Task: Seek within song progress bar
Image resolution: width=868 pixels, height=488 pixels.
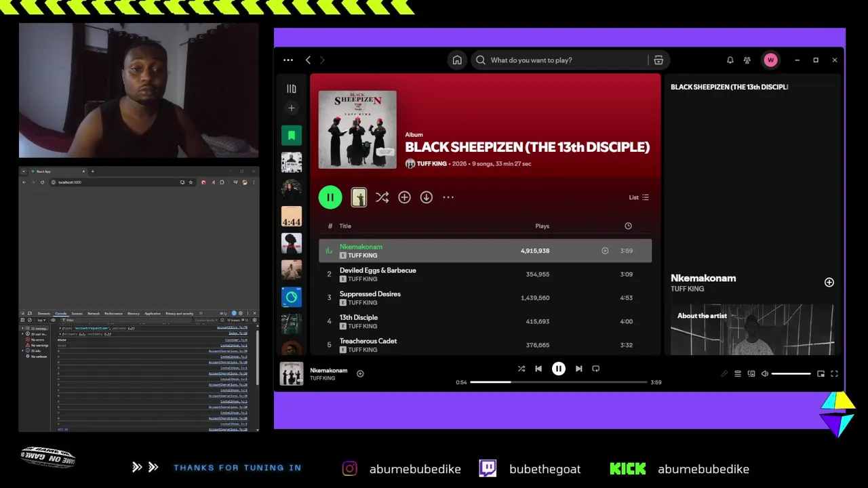Action: click(559, 382)
